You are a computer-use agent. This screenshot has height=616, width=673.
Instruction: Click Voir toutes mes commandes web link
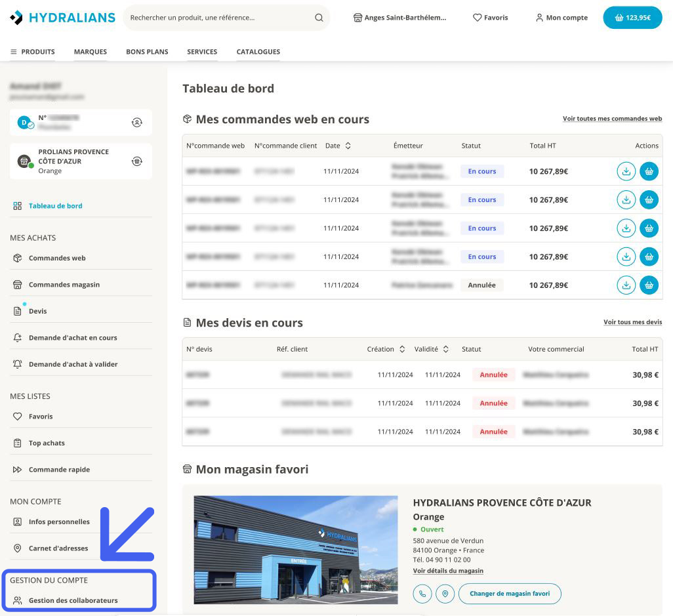coord(612,119)
